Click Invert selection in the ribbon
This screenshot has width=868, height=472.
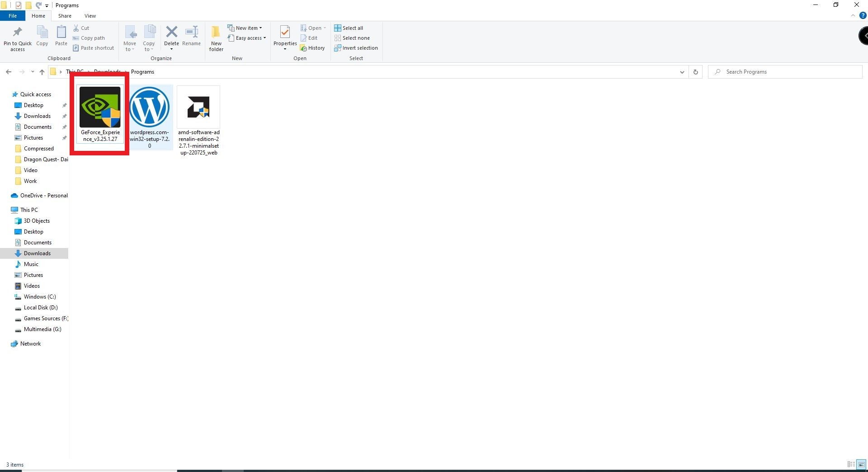pyautogui.click(x=356, y=48)
